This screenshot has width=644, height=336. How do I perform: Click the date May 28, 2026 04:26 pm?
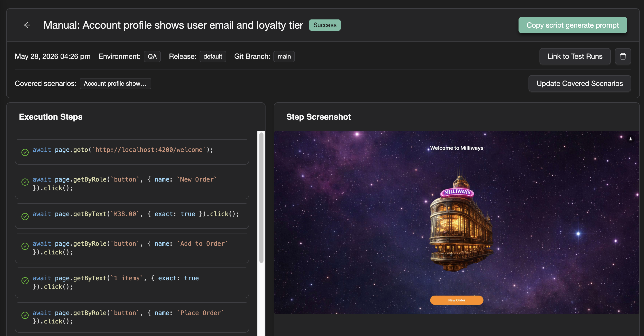53,57
